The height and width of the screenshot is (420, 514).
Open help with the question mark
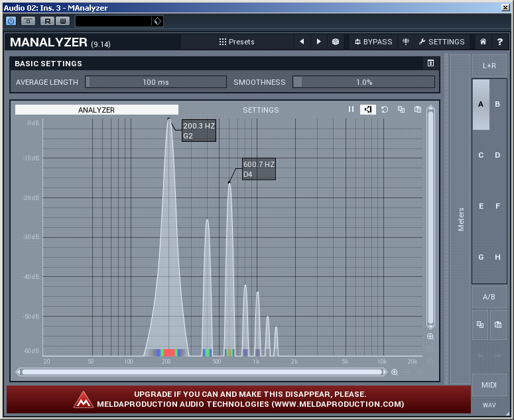click(x=499, y=42)
